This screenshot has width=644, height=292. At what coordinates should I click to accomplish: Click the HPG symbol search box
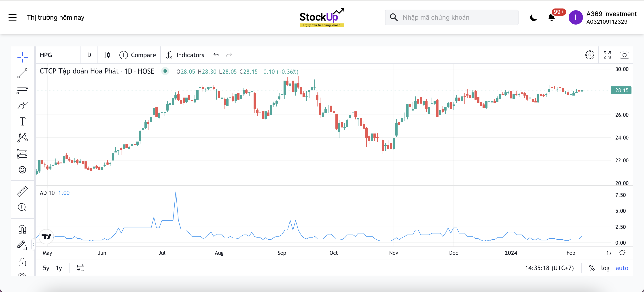coord(58,55)
